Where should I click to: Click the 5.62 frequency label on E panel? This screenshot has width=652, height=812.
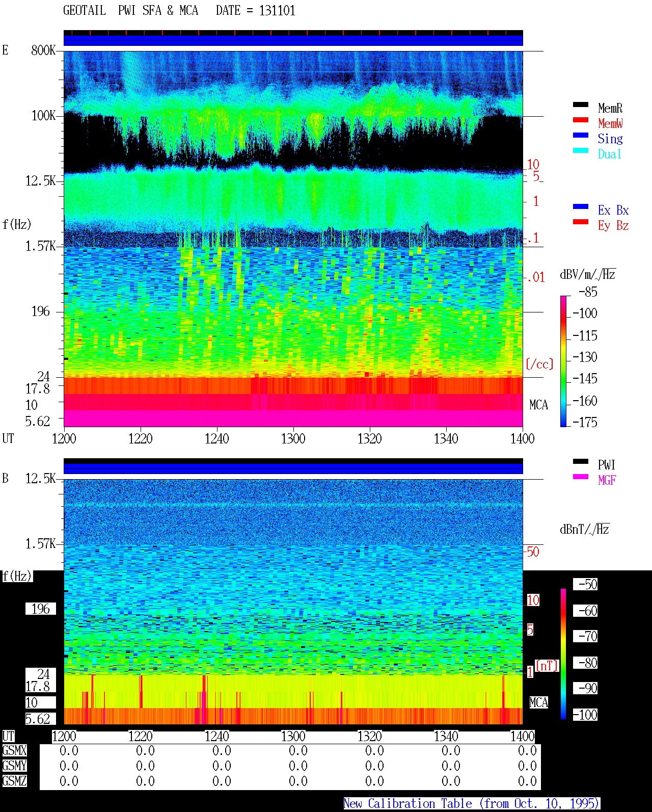coord(38,422)
